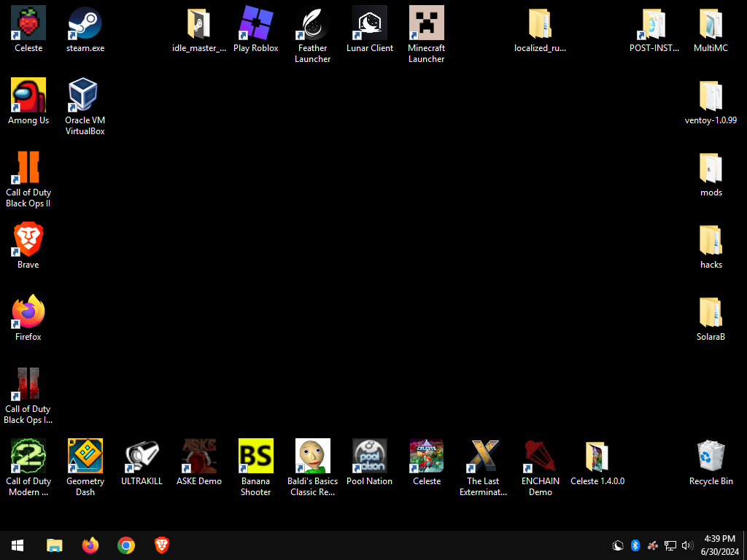The height and width of the screenshot is (560, 747).
Task: Select the Among Us shortcut
Action: 28,95
